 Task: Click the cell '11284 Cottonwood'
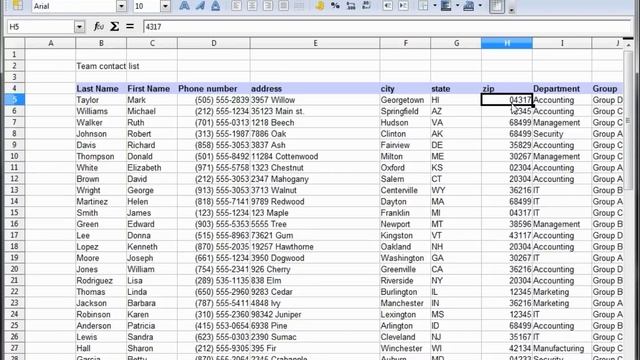pos(315,156)
